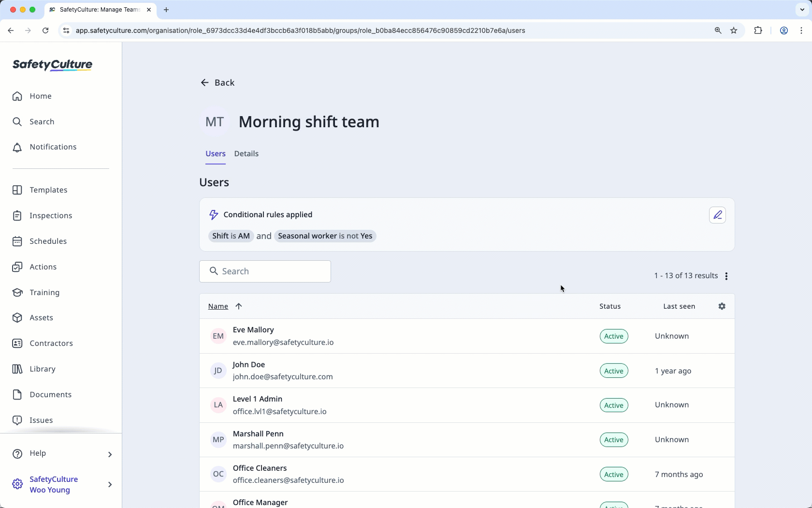
Task: Click eve.mallory@safetyculture.io email
Action: point(283,343)
